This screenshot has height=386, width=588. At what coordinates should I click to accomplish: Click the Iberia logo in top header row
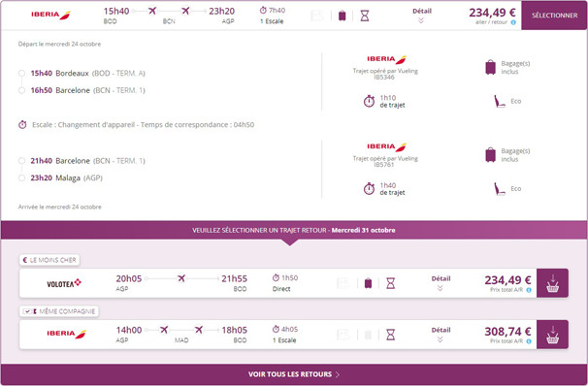point(50,15)
